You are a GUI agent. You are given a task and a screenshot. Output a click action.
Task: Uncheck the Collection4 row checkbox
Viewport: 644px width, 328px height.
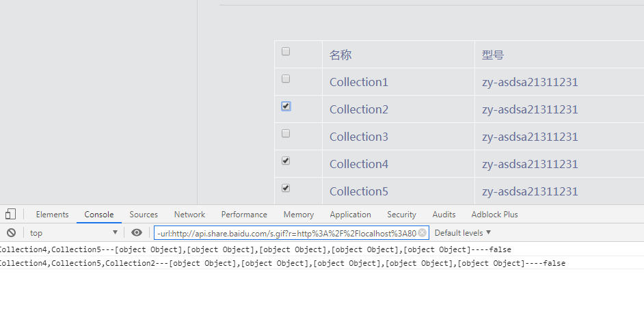point(286,161)
